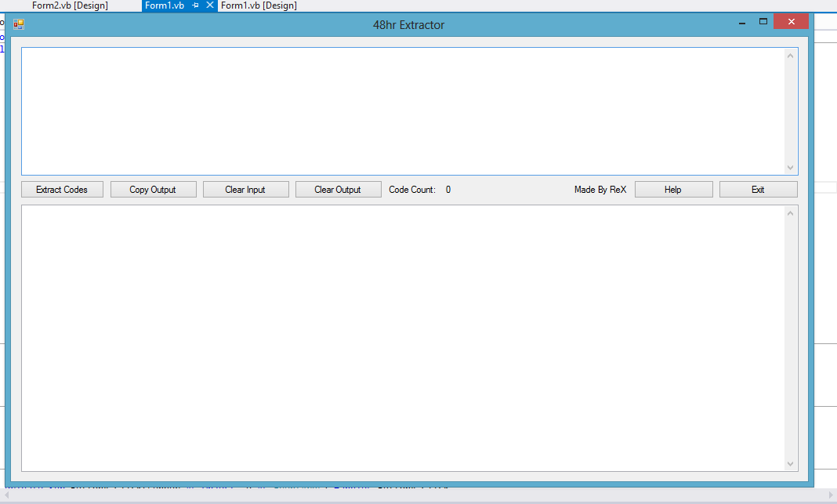Clear the input with Clear Input
Viewport: 837px width, 504px height.
(x=245, y=190)
